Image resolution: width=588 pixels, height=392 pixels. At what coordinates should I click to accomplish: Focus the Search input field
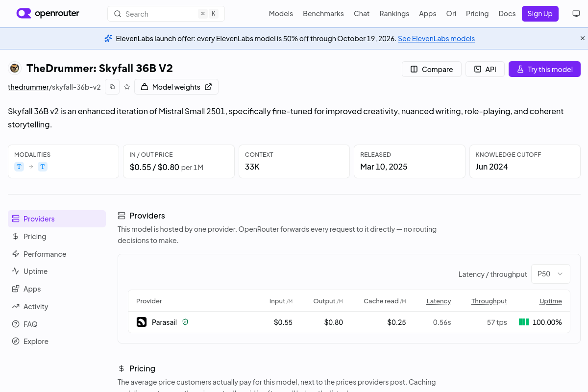pos(166,14)
